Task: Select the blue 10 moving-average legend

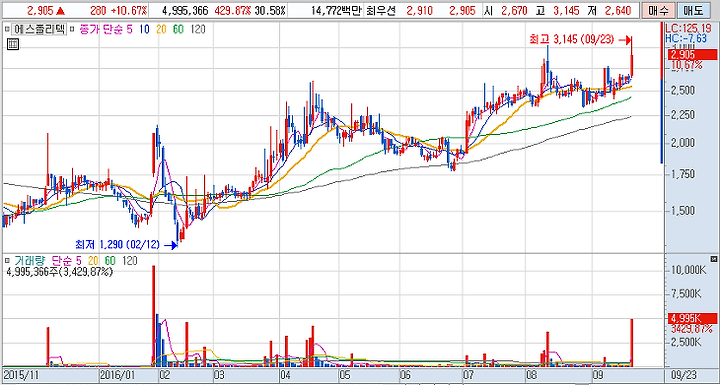Action: (x=144, y=30)
